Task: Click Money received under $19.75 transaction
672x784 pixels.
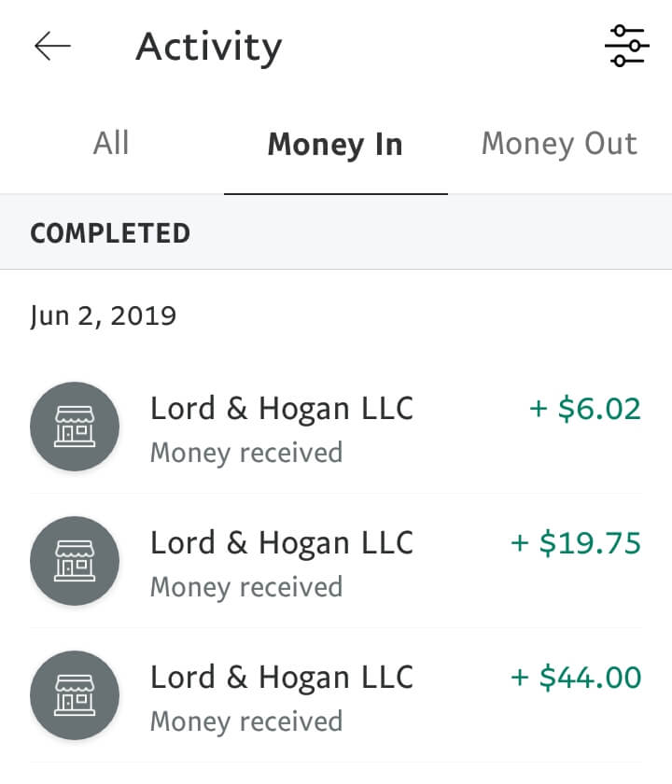Action: tap(246, 587)
